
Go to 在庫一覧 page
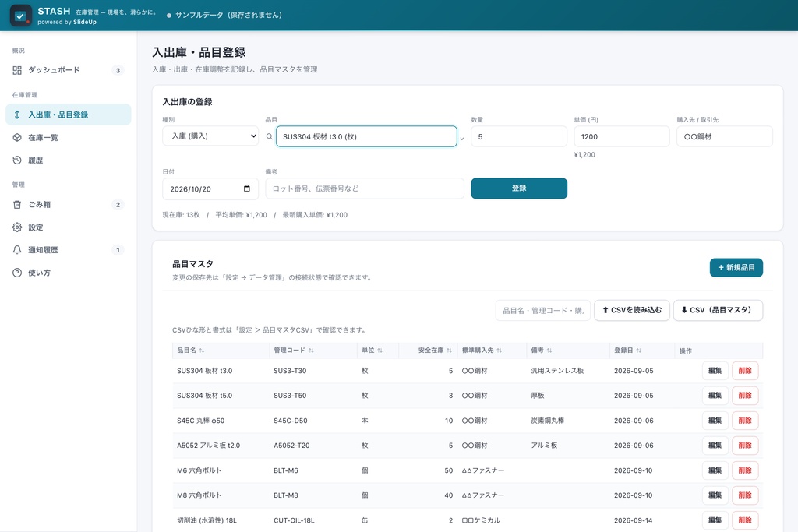[69, 138]
